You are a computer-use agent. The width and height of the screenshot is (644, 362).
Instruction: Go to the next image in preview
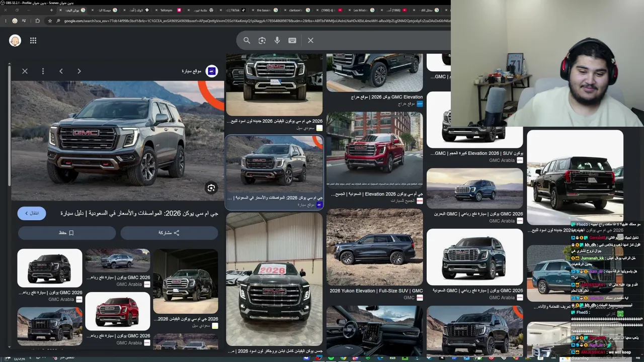79,71
